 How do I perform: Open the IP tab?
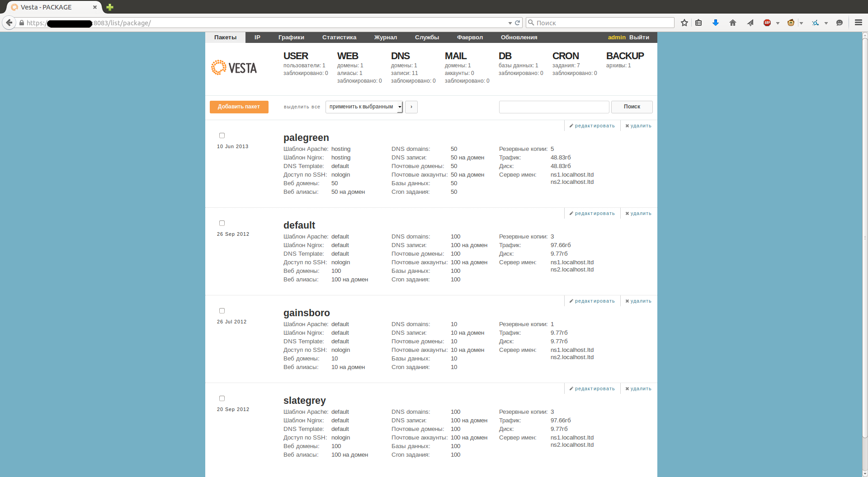pos(257,37)
